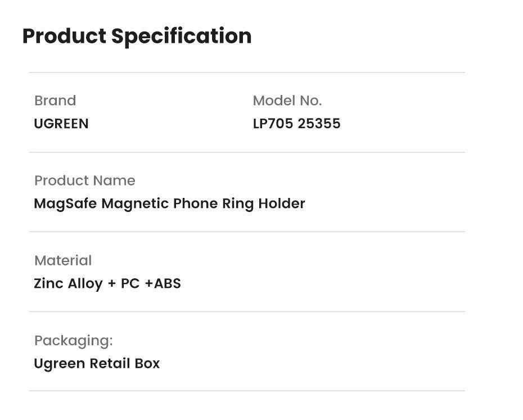Click the Product Name field label

point(85,180)
